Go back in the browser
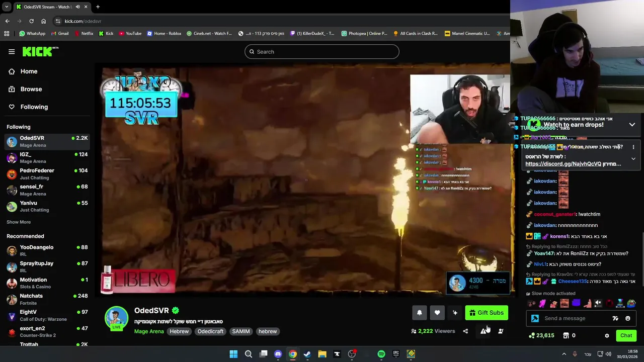Image resolution: width=644 pixels, height=362 pixels. (7, 21)
